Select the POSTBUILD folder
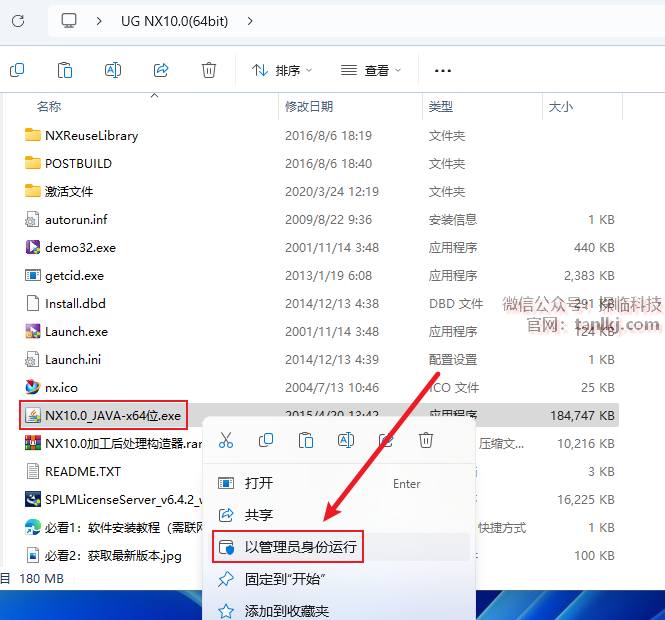 point(78,164)
